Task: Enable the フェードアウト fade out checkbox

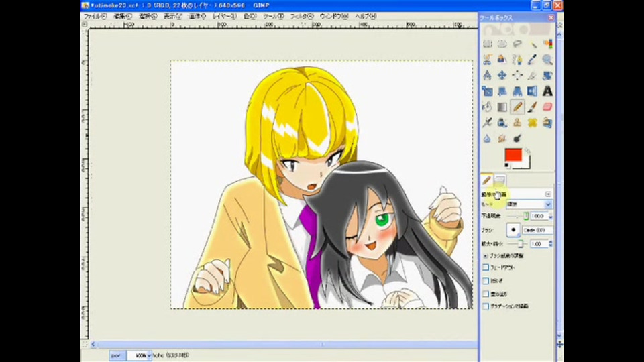Action: coord(486,267)
